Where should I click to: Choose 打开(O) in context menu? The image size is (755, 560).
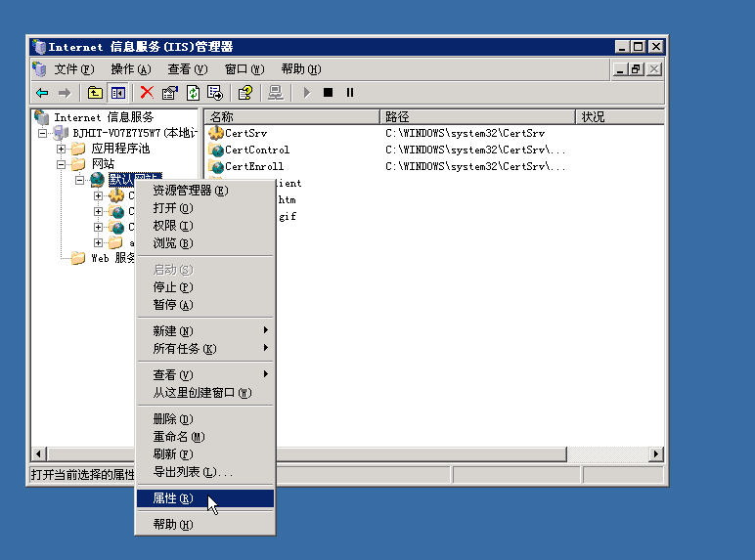[205, 208]
